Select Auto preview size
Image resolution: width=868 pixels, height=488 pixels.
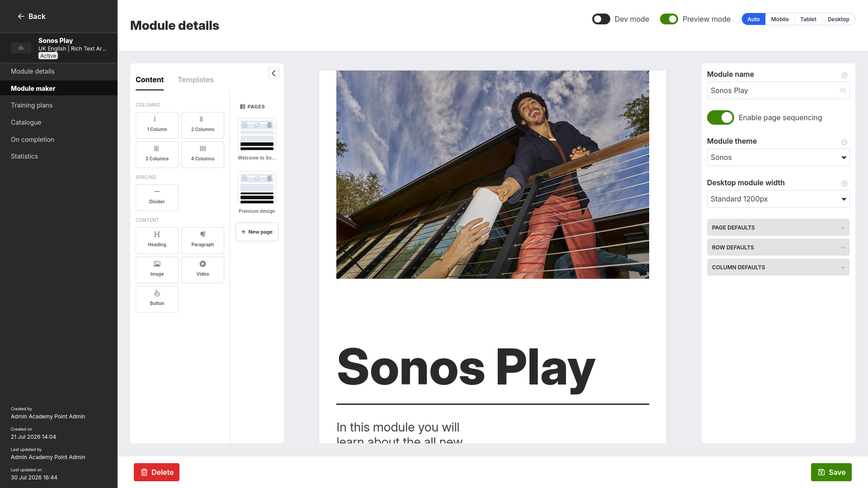tap(754, 19)
